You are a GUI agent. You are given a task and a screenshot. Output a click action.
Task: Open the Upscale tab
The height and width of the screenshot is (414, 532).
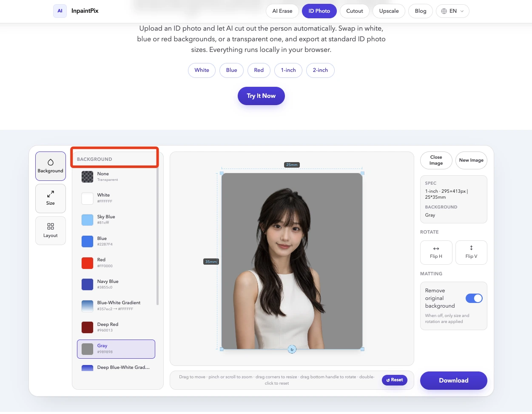coord(389,11)
